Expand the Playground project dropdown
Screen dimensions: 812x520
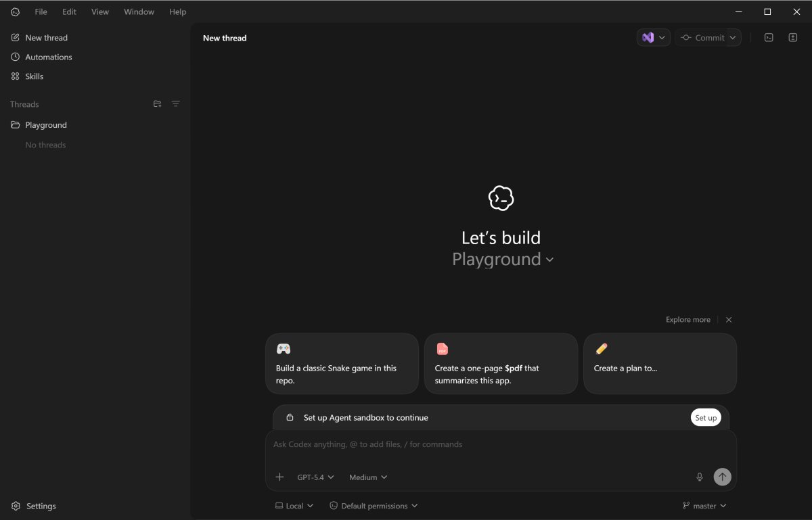(503, 260)
